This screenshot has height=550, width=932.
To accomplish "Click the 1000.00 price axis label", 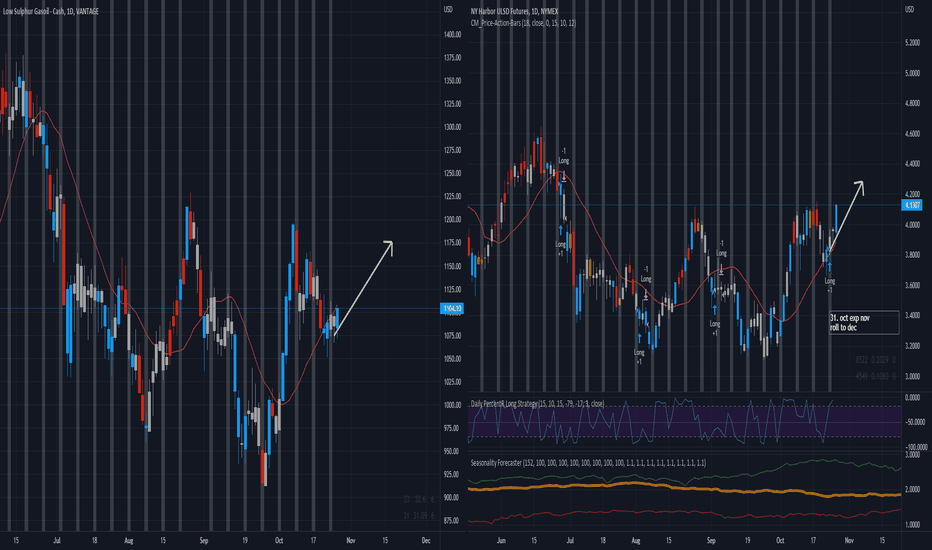I will coord(452,405).
